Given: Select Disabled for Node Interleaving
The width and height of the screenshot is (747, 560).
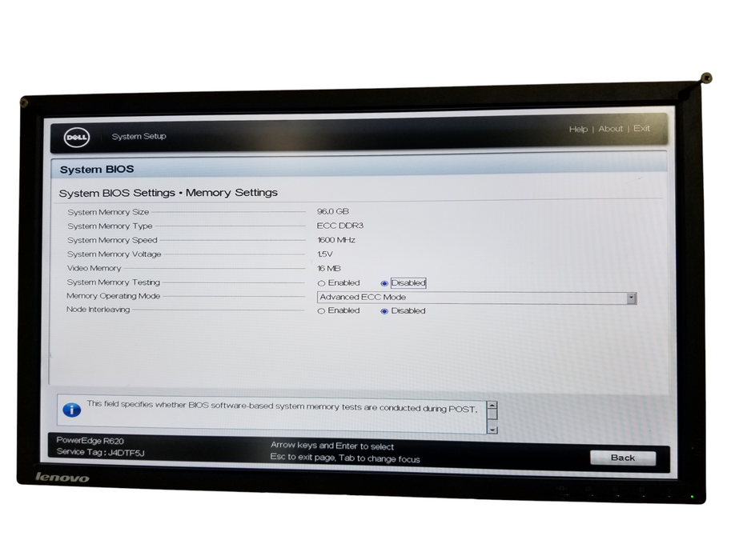Looking at the screenshot, I should click(384, 311).
